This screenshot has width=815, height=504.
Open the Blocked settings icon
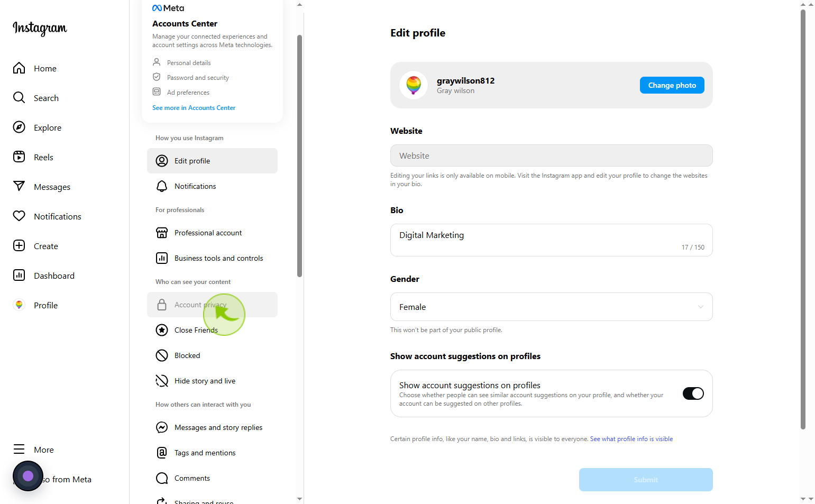[x=162, y=355]
